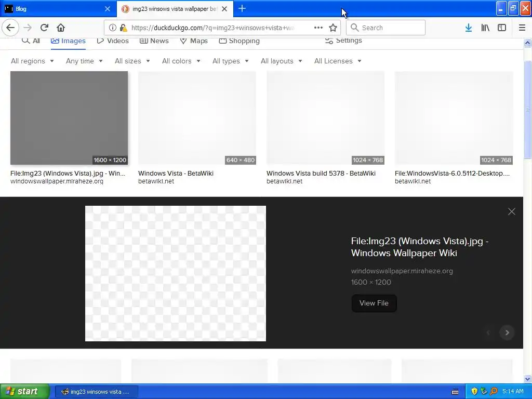Click the browser Search input field
Viewport: 532px width, 399px height.
point(386,28)
